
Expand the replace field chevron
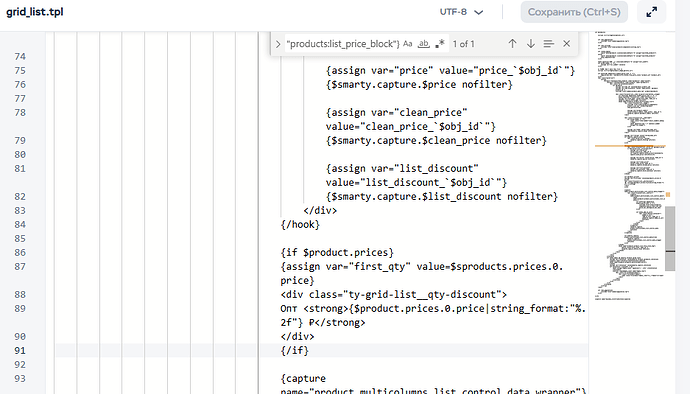(278, 44)
